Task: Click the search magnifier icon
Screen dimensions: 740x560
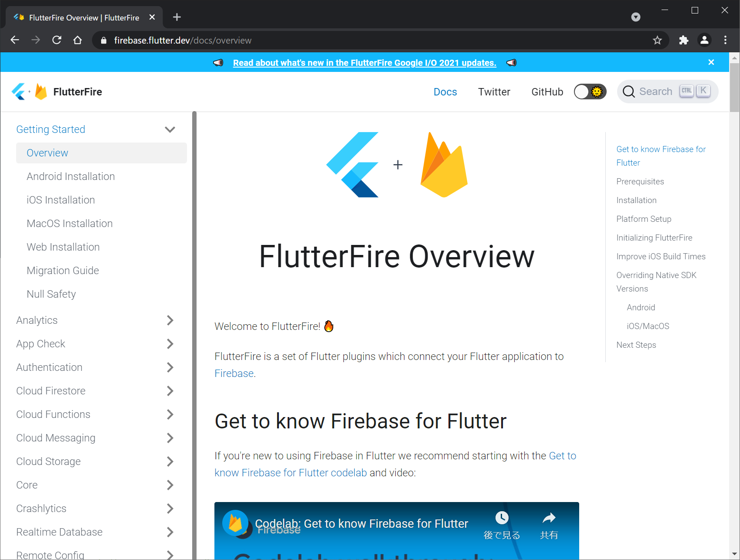Action: click(628, 92)
